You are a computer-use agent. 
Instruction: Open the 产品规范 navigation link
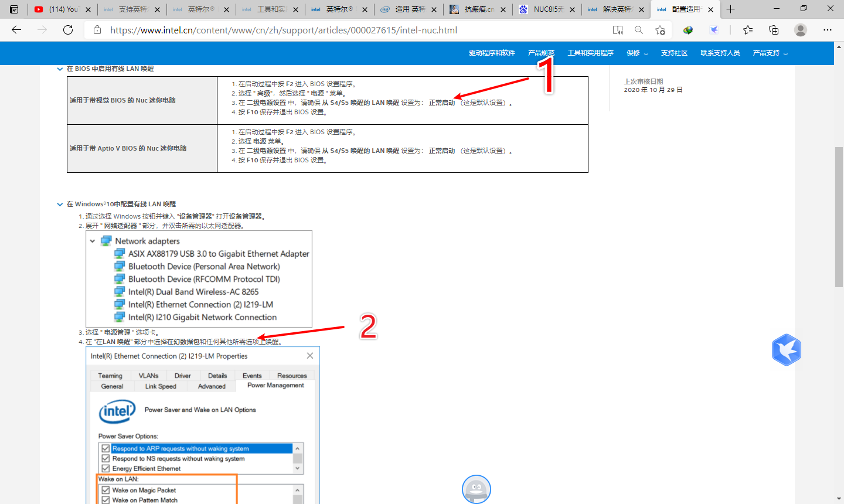pyautogui.click(x=541, y=53)
